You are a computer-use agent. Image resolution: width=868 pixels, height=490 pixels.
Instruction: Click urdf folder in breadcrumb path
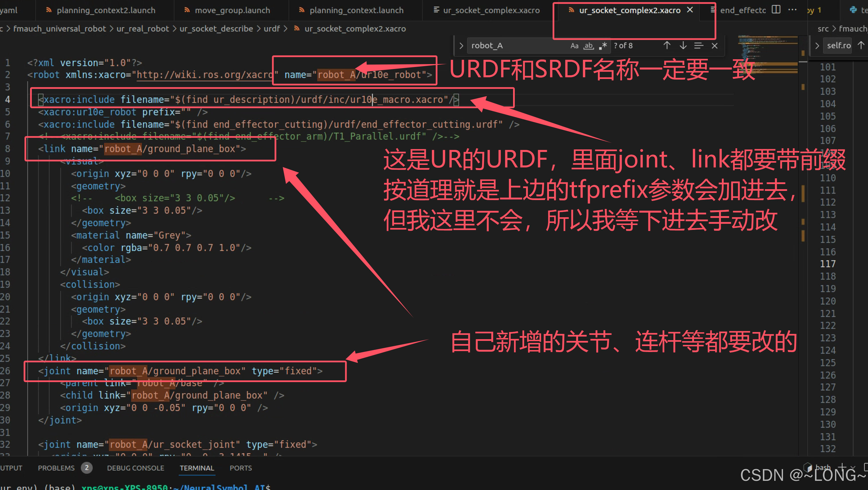click(272, 29)
